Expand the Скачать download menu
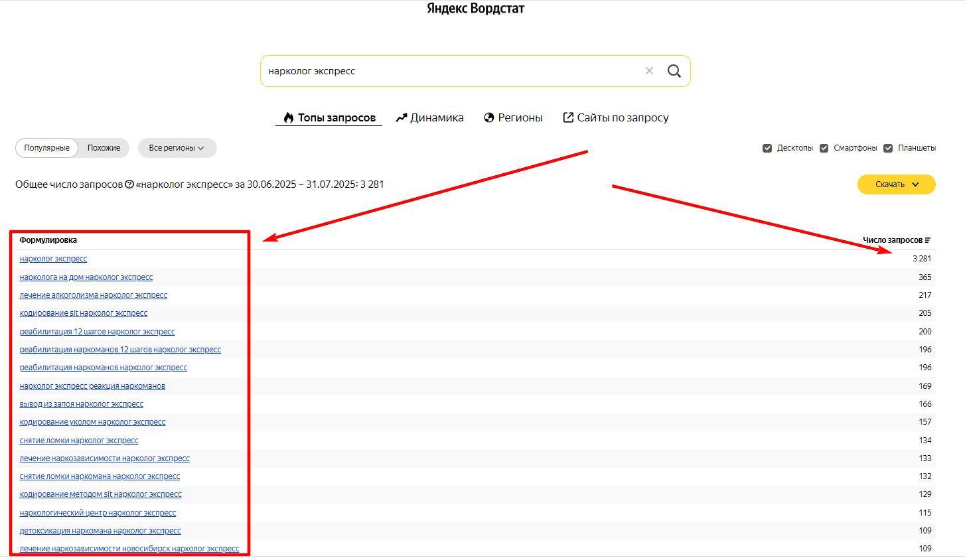965x560 pixels. click(x=896, y=184)
